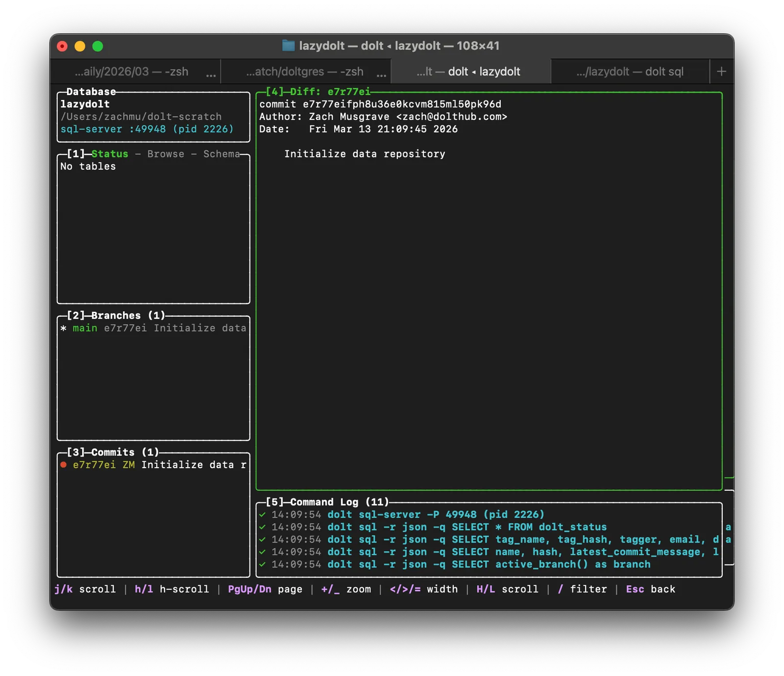Click the check mark beside active_branch() query

[x=263, y=564]
